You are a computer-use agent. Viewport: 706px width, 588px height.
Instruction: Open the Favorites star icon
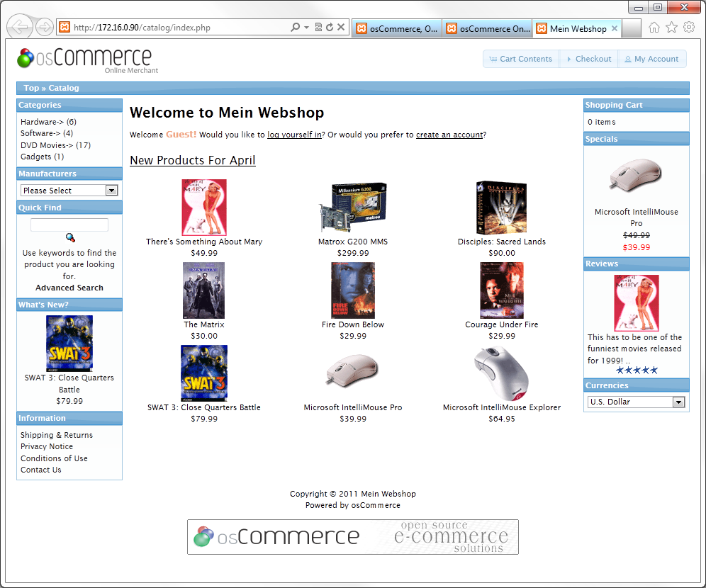[671, 28]
